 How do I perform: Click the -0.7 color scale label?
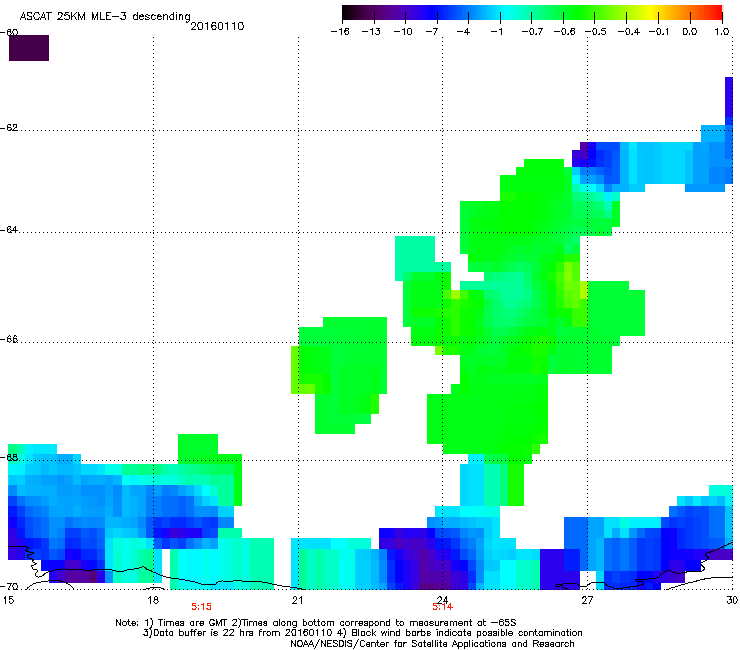tap(532, 32)
